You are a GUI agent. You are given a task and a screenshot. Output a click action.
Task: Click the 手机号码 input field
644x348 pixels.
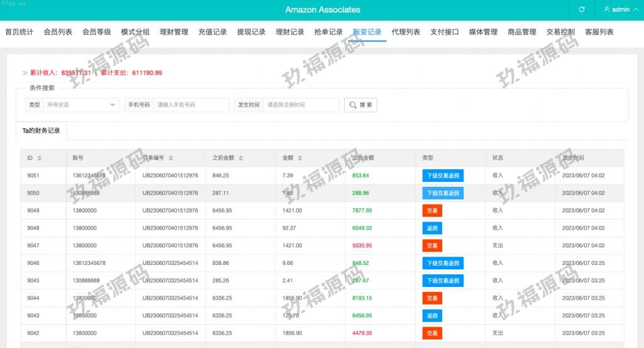click(191, 105)
